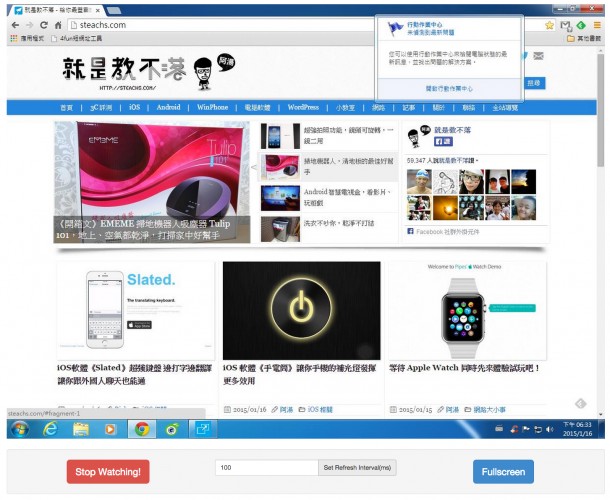Open Windows Media Player on taskbar

(x=110, y=429)
